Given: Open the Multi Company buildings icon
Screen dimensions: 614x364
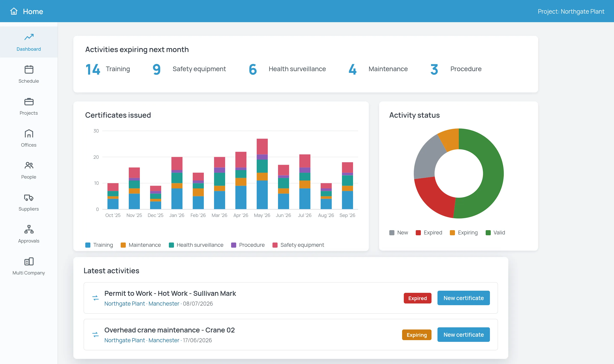Looking at the screenshot, I should coord(29,261).
